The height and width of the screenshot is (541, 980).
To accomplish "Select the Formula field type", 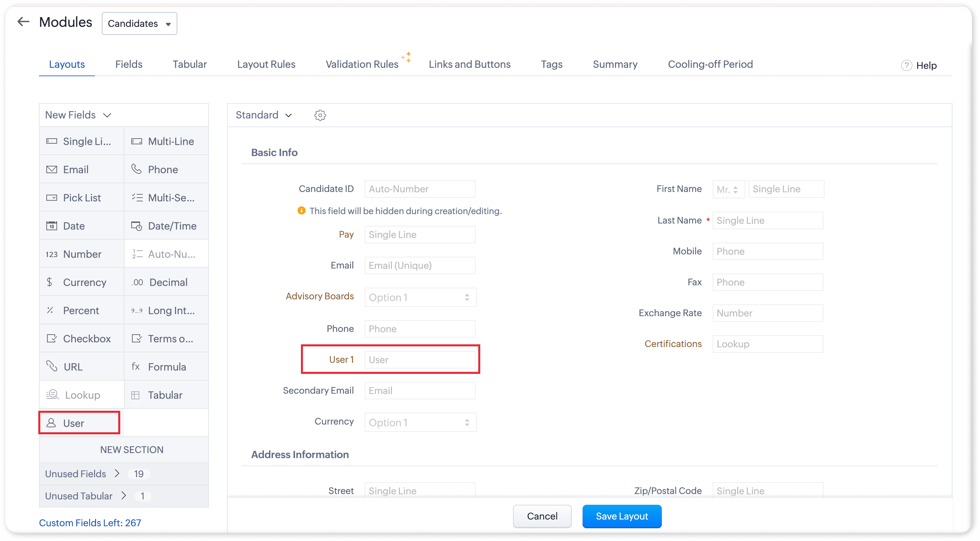I will point(167,366).
